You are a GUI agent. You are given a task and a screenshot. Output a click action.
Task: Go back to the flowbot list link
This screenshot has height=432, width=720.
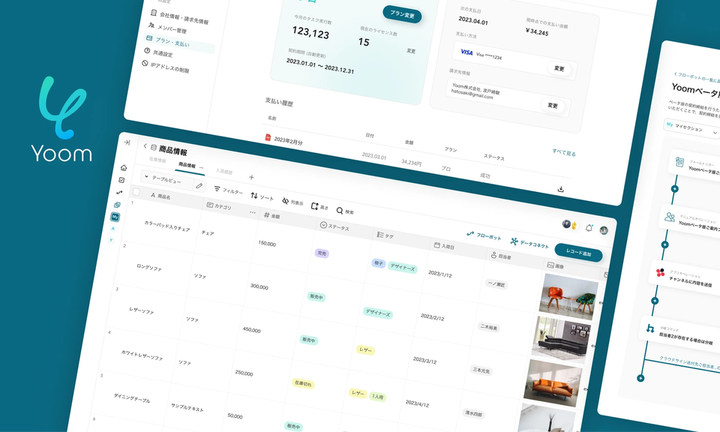tap(697, 77)
